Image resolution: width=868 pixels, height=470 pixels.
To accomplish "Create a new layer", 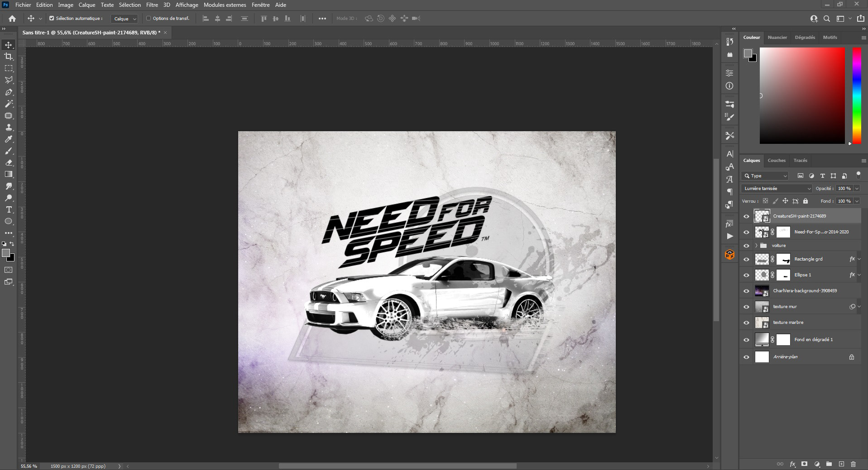I will coord(841,464).
